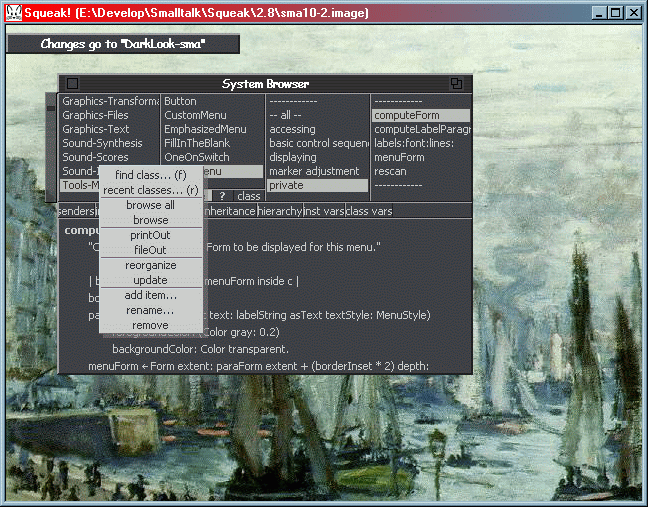Select 'Sound-Synthesis' category
648x507 pixels.
point(110,143)
